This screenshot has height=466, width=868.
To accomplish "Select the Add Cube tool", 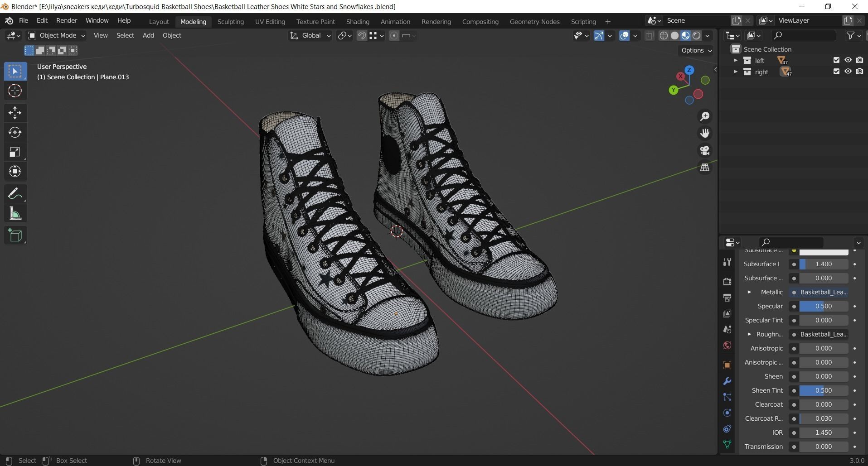I will tap(15, 235).
